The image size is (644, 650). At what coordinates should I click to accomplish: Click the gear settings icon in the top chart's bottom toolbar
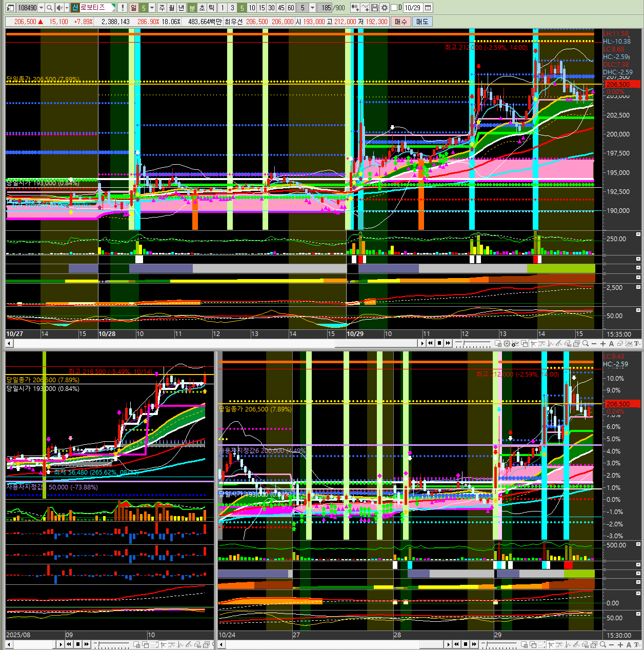507,344
